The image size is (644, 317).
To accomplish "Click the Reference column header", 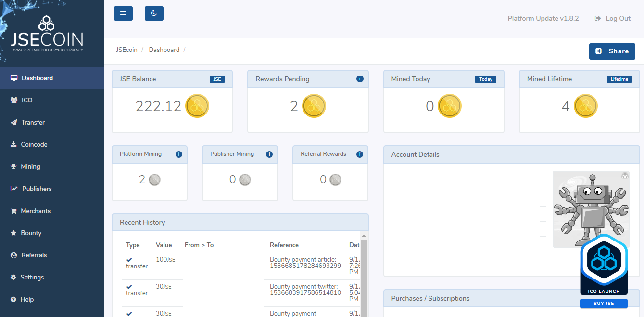I will coord(284,245).
